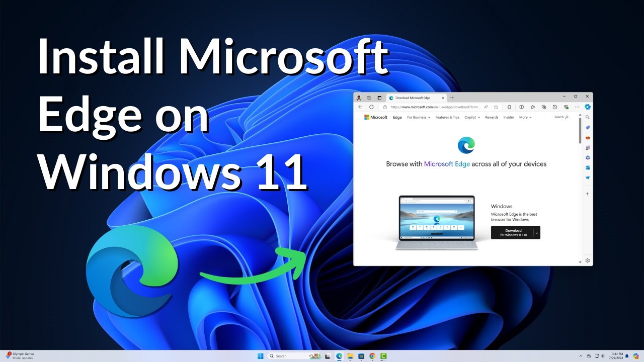Open the Collections toolbar icon
Image resolution: width=644 pixels, height=362 pixels.
pyautogui.click(x=544, y=107)
